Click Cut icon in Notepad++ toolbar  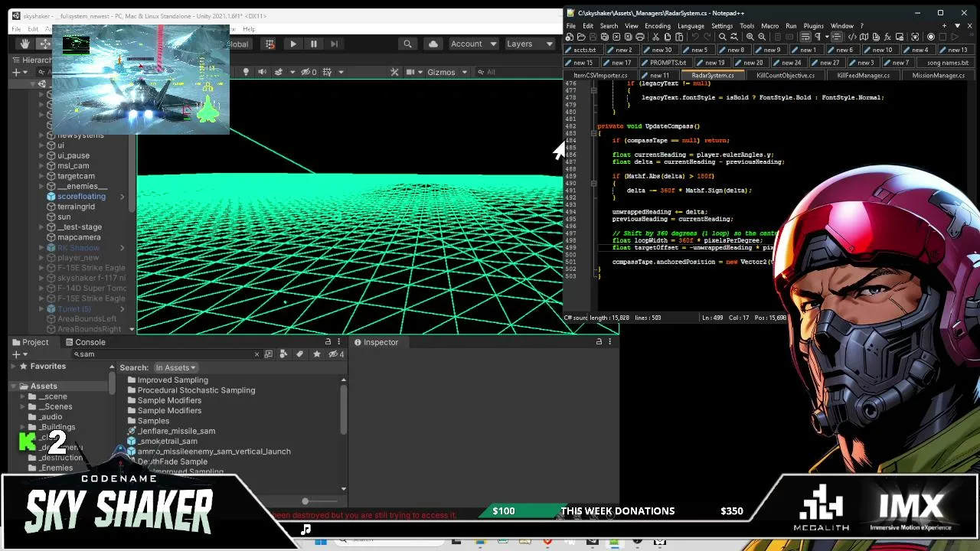point(656,37)
